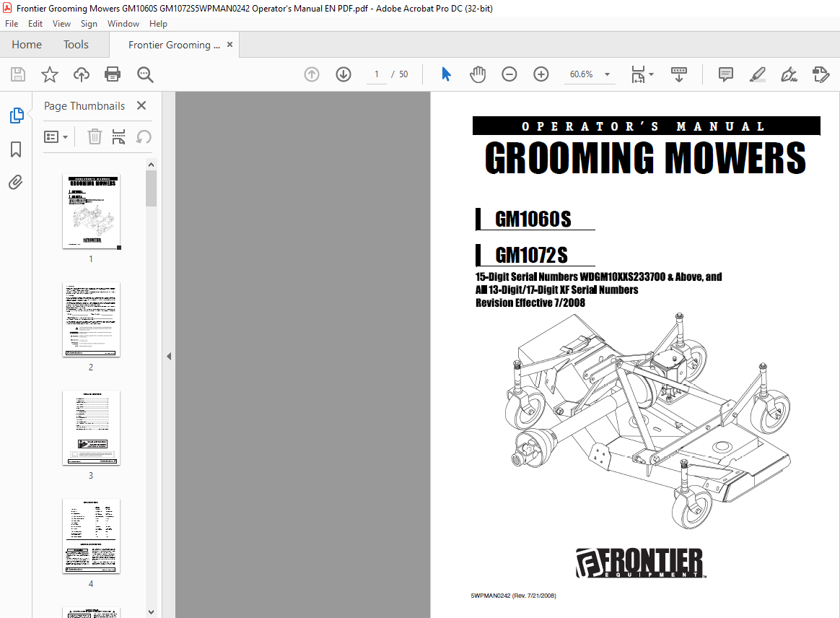
Task: Open the Sign menu
Action: click(x=89, y=24)
